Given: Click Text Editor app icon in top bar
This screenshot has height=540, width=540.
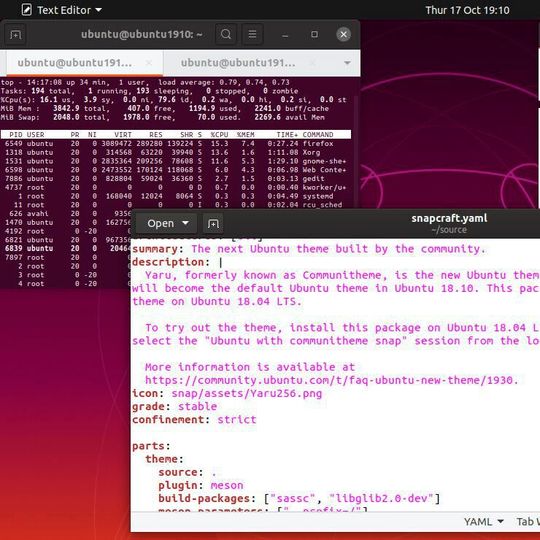Looking at the screenshot, I should coord(27,10).
